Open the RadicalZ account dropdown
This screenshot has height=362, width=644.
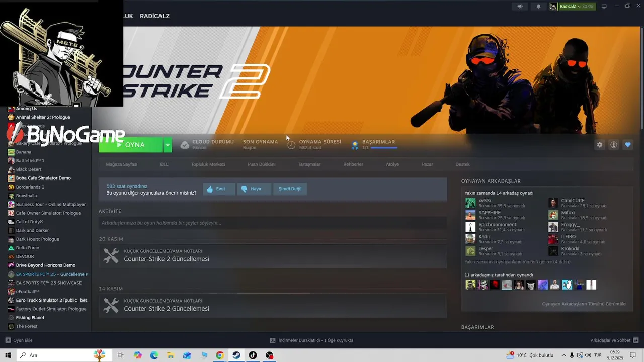[x=577, y=6]
